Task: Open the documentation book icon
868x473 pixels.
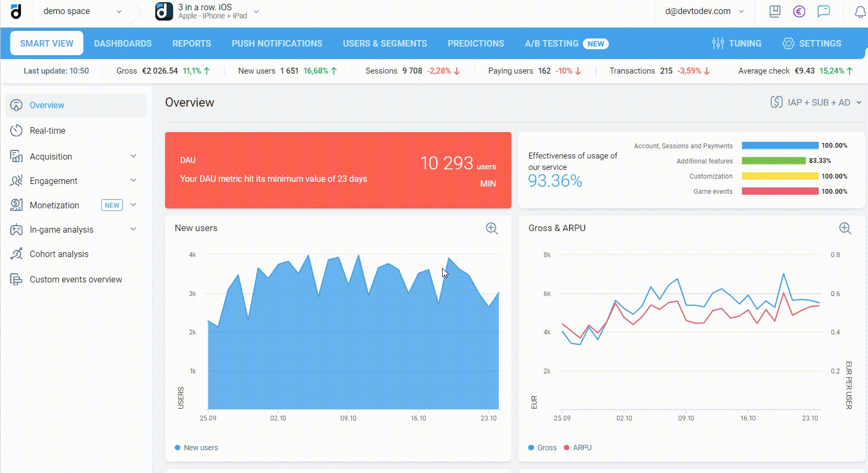Action: click(775, 11)
